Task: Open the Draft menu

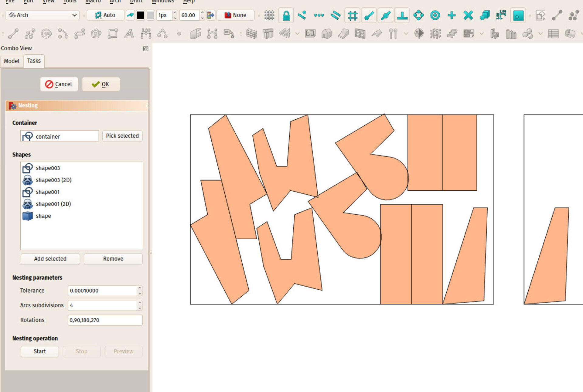Action: pos(136,1)
